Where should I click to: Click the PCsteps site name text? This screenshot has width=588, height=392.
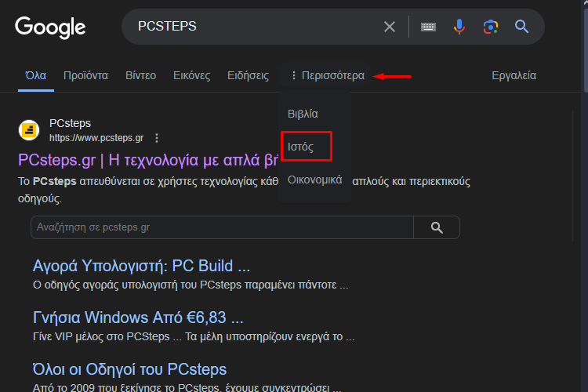(x=70, y=123)
